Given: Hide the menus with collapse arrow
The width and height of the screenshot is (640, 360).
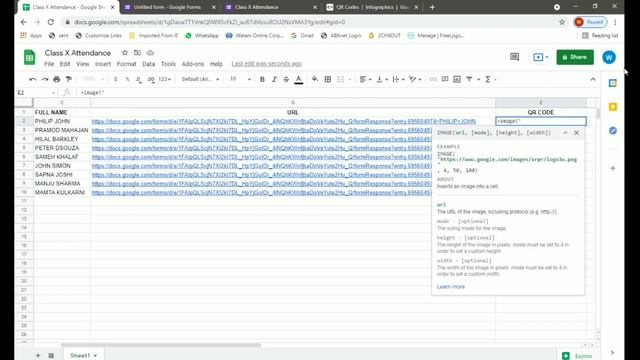Looking at the screenshot, I should pyautogui.click(x=593, y=79).
